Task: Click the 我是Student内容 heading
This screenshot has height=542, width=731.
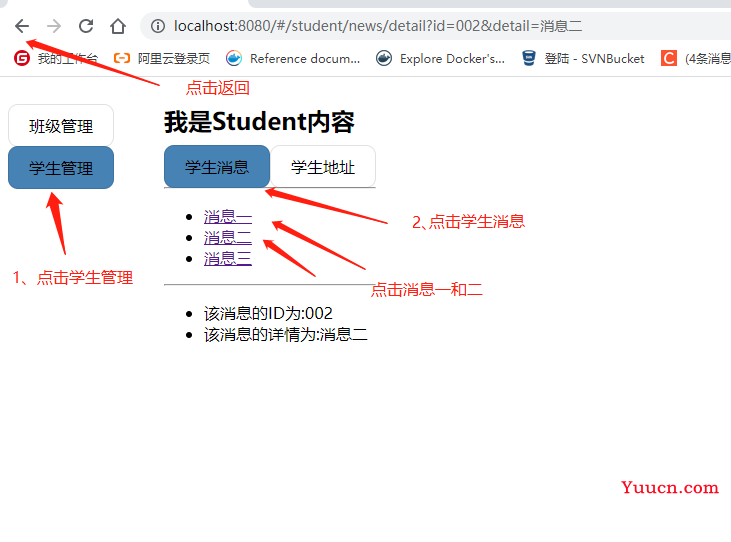Action: pyautogui.click(x=259, y=122)
